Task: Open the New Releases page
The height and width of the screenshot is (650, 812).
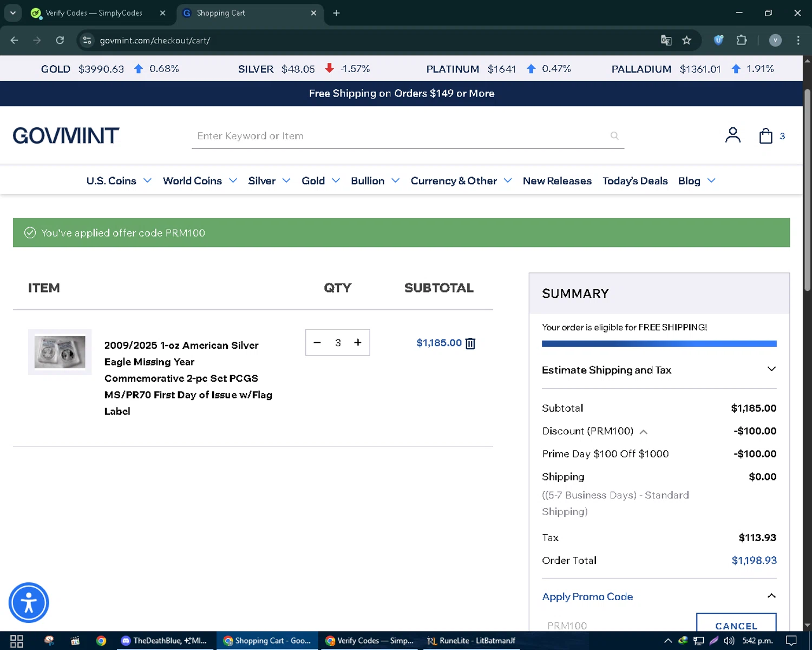Action: pyautogui.click(x=557, y=181)
